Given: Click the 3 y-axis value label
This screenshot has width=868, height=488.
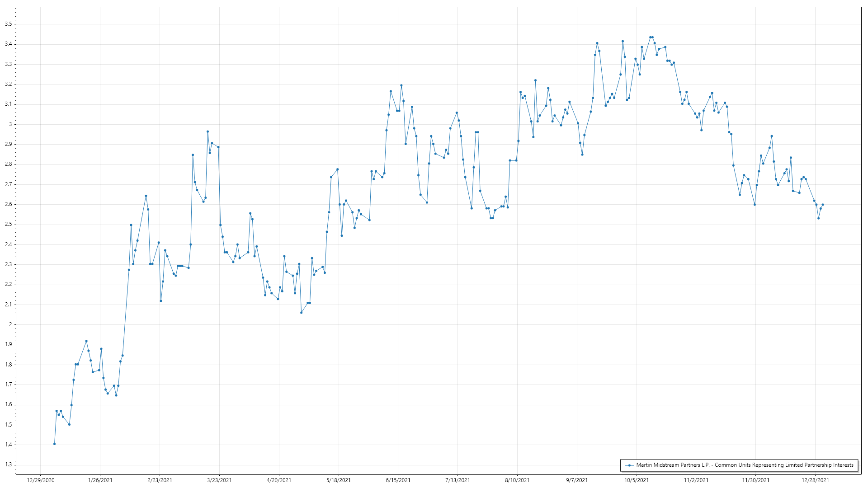Looking at the screenshot, I should click(10, 124).
